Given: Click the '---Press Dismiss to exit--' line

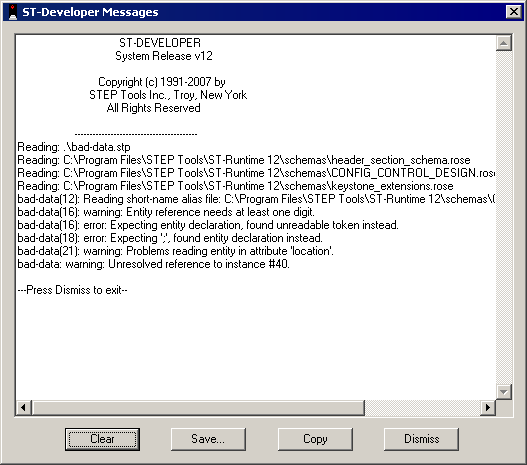Looking at the screenshot, I should click(73, 290).
